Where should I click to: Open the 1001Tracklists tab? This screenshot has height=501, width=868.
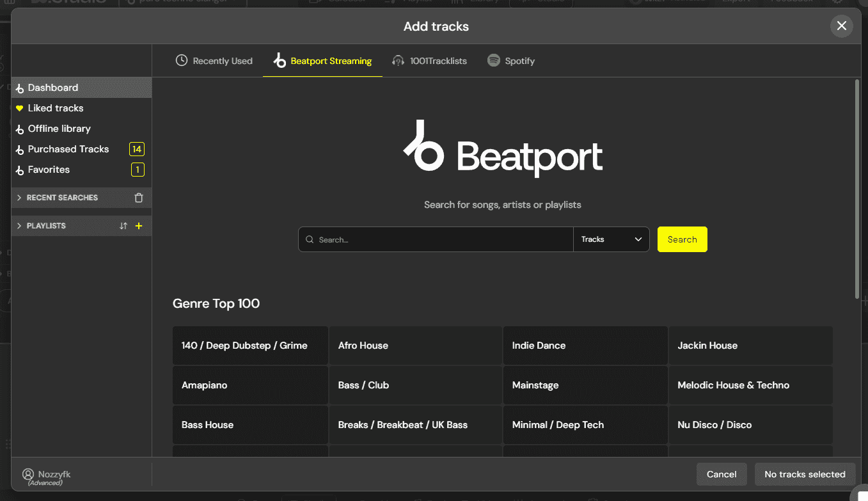point(429,60)
